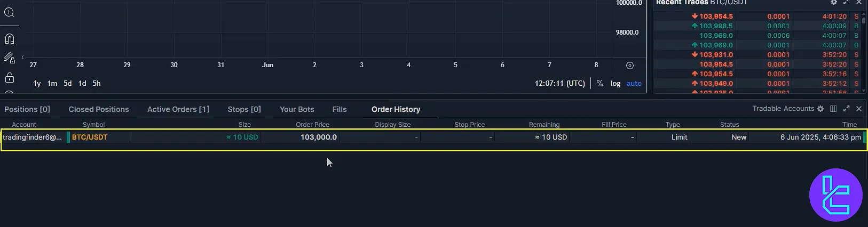Set chart range to 5h

[97, 83]
